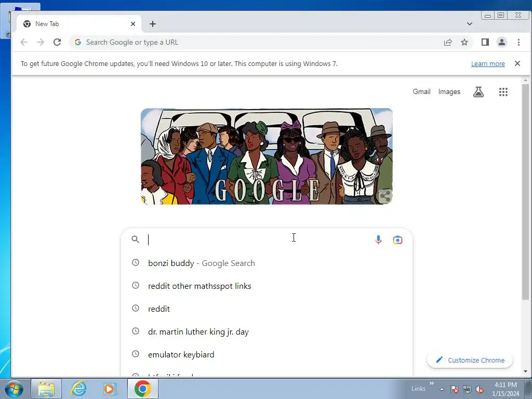Viewport: 532px width, 399px height.
Task: Select 'reddit other mathsspot links' suggestion
Action: pos(267,286)
